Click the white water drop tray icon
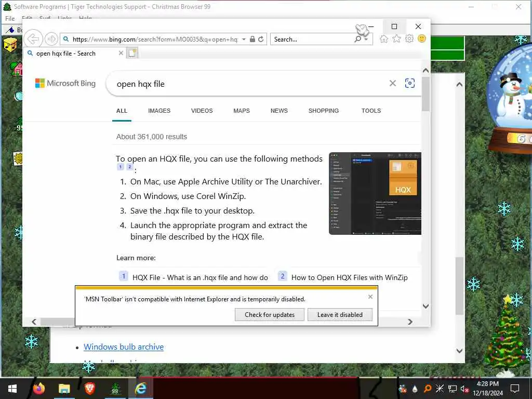The width and height of the screenshot is (532, 399). pyautogui.click(x=415, y=389)
